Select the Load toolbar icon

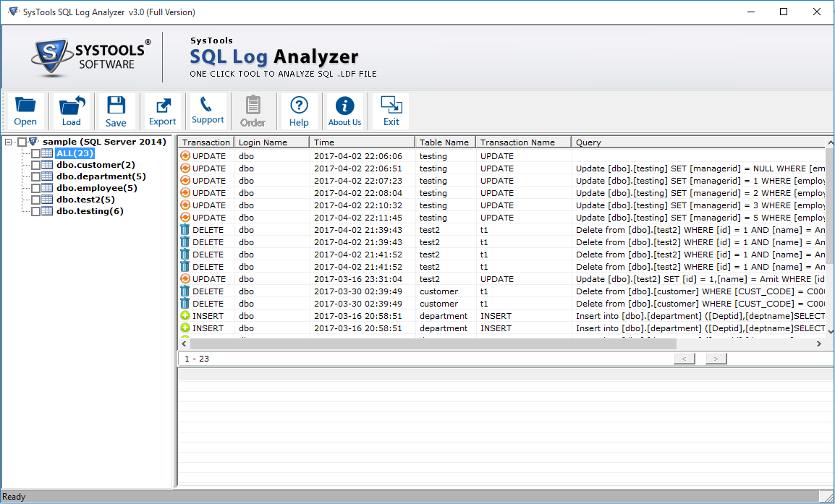click(x=71, y=111)
